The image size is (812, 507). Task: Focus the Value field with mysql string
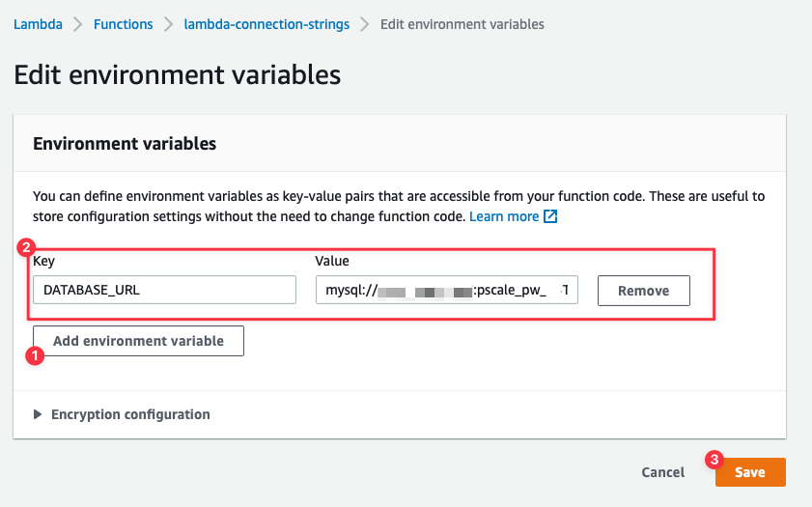coord(447,290)
